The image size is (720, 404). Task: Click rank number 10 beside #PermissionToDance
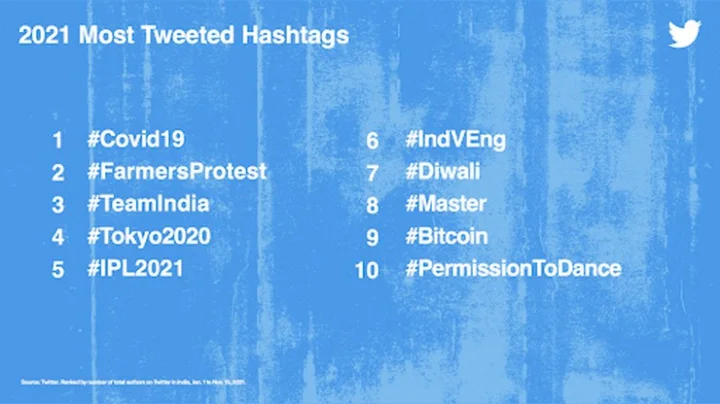point(366,270)
